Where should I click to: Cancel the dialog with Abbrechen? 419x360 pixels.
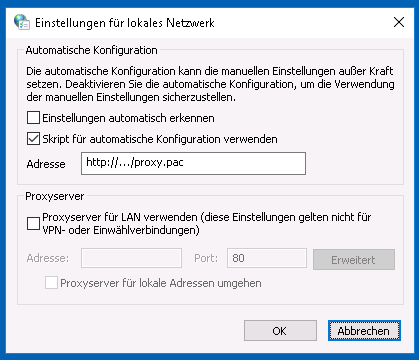(x=364, y=330)
